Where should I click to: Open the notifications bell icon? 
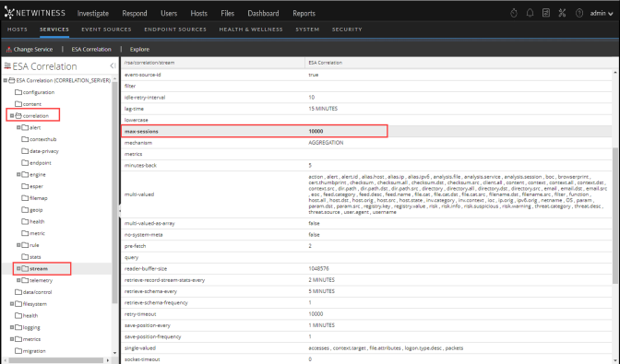click(530, 13)
